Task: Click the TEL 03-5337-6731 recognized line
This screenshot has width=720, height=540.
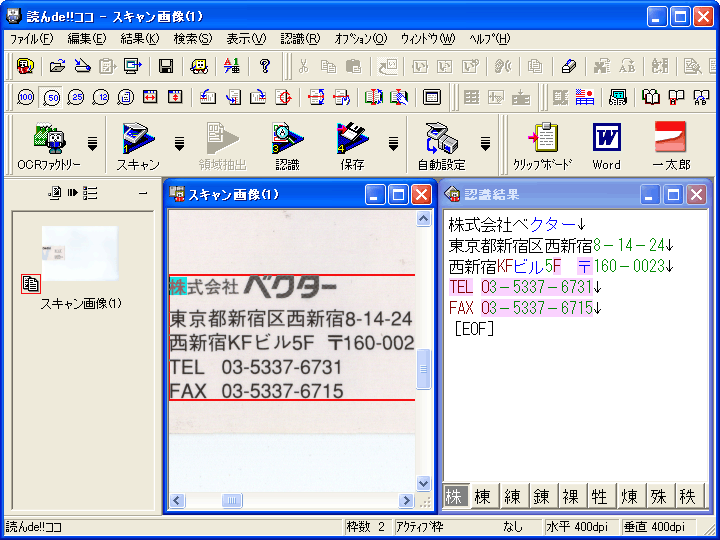Action: tap(525, 287)
